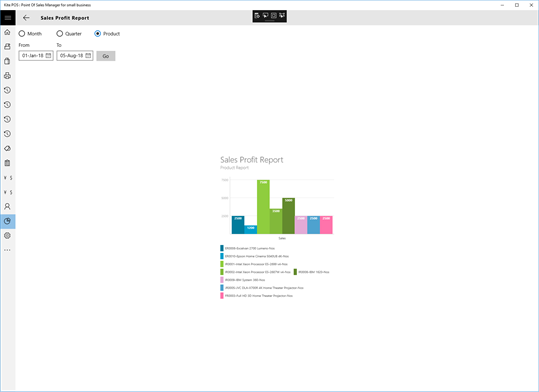Screen dimensions: 539x392
Task: Click the dark teal bar in chart
Action: click(x=238, y=225)
